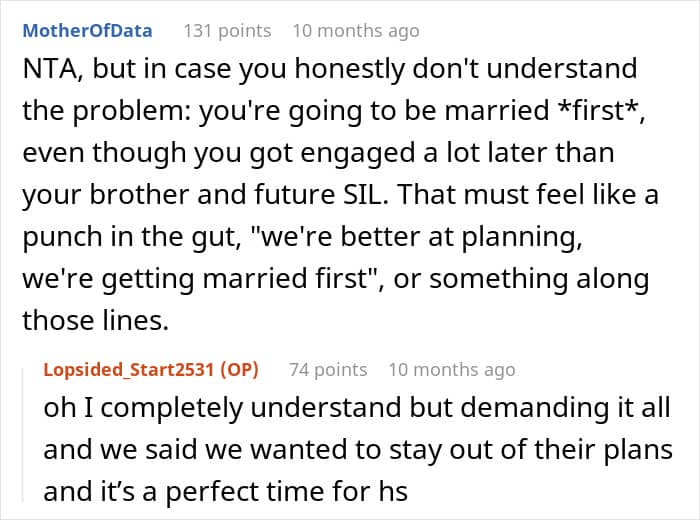
Task: Open MotherOfData's user profile
Action: click(88, 31)
